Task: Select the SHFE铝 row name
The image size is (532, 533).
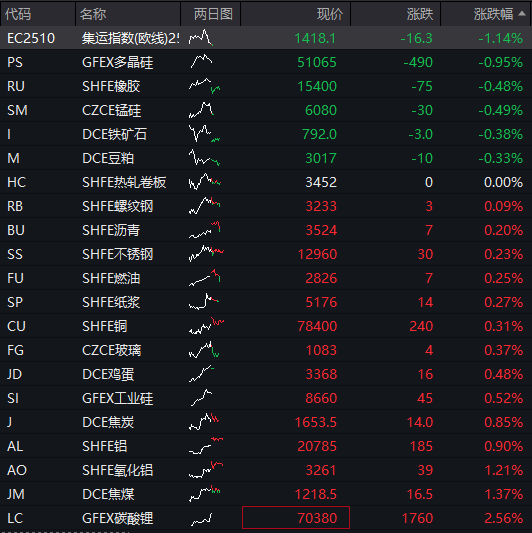Action: point(105,446)
